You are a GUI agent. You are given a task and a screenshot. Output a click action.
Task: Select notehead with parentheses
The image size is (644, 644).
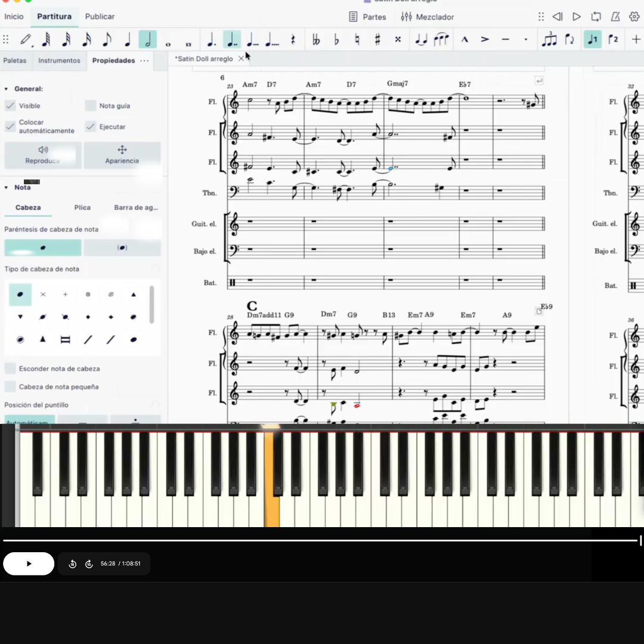click(x=122, y=247)
